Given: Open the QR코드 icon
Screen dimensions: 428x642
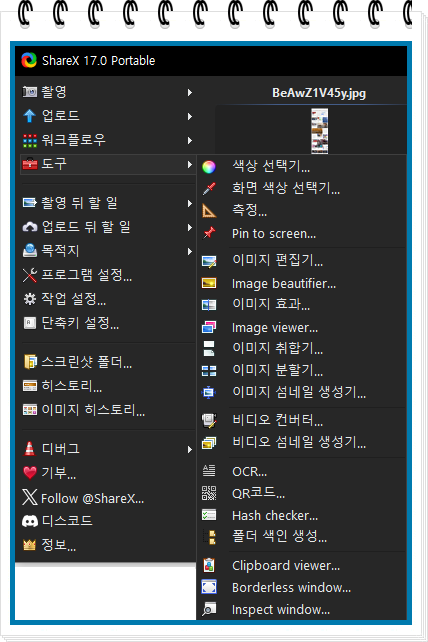Looking at the screenshot, I should [x=209, y=493].
